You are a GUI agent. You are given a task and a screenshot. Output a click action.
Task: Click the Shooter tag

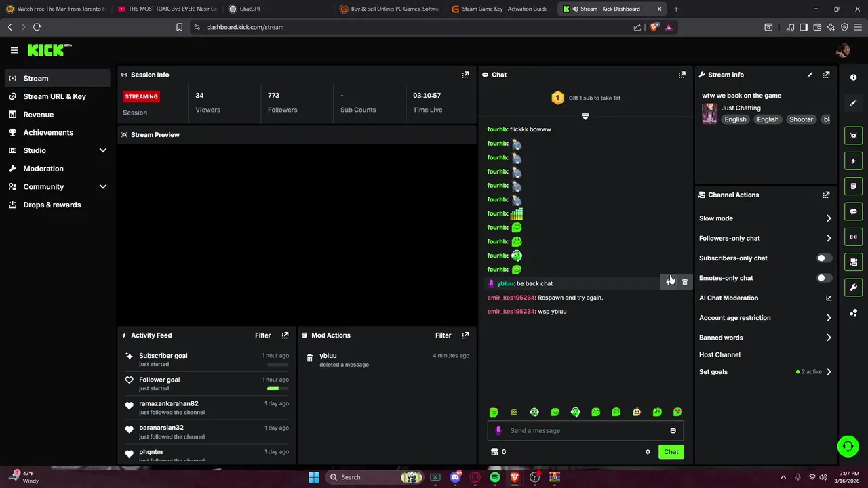point(801,119)
